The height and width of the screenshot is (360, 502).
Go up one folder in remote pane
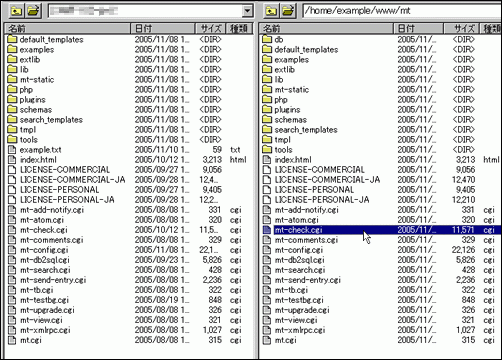tap(272, 11)
